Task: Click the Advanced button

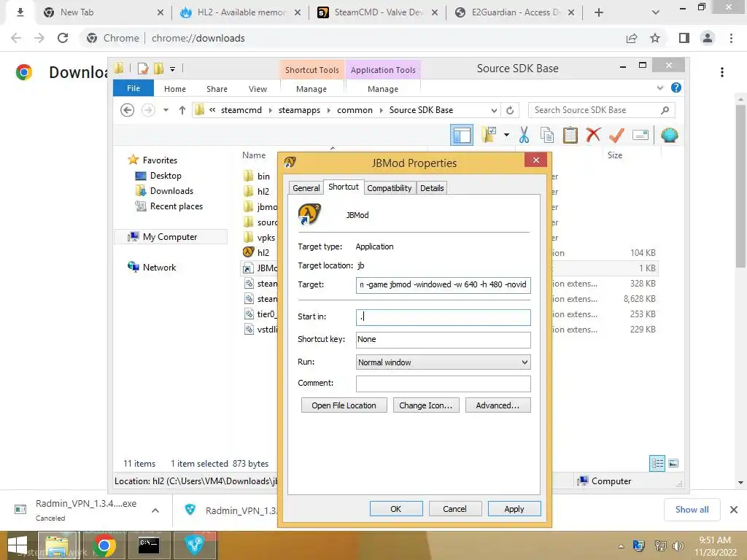Action: [x=498, y=405]
